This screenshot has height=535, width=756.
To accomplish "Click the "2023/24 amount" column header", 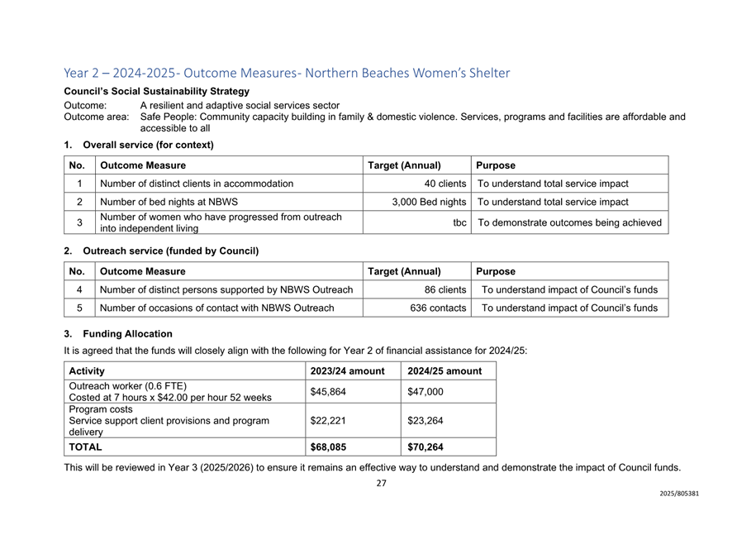I will [347, 371].
